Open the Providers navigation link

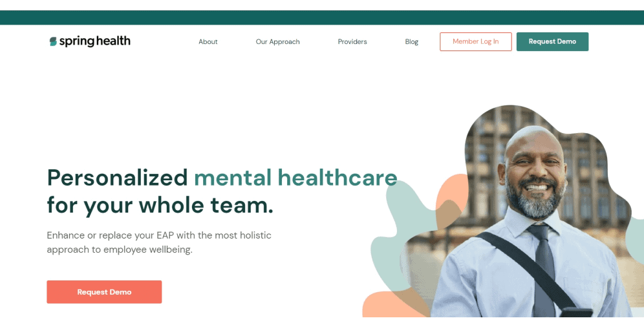(352, 42)
